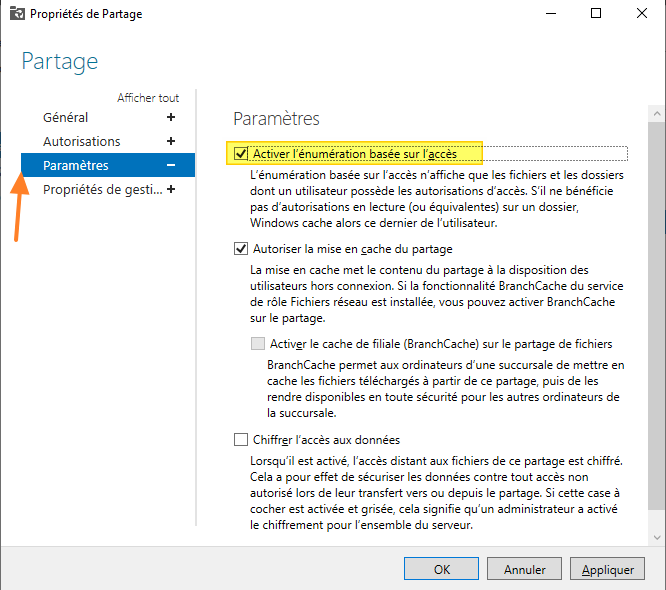This screenshot has height=590, width=666.
Task: Click the Annuler button
Action: [524, 569]
